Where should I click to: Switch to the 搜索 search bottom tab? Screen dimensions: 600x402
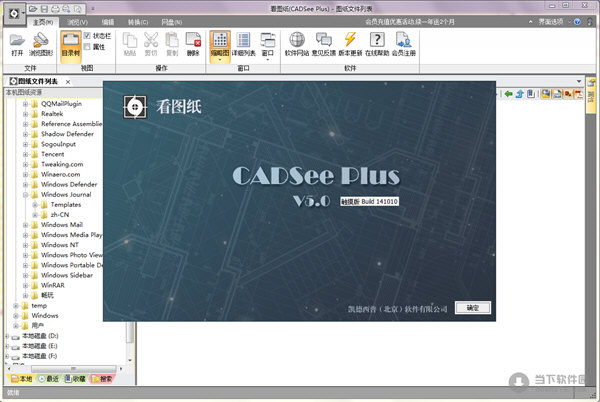(x=102, y=379)
